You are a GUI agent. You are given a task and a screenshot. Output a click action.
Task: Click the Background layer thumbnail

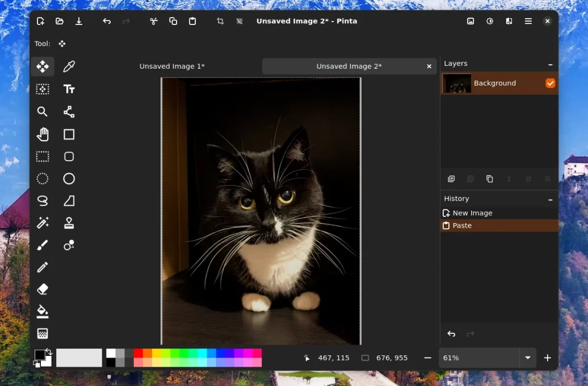tap(457, 83)
